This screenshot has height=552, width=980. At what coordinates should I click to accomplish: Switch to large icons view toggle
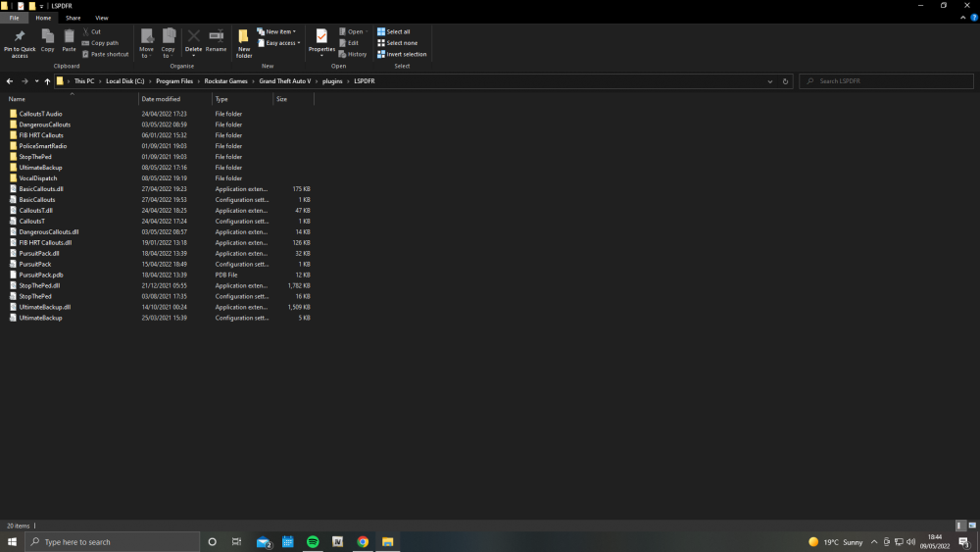[971, 526]
